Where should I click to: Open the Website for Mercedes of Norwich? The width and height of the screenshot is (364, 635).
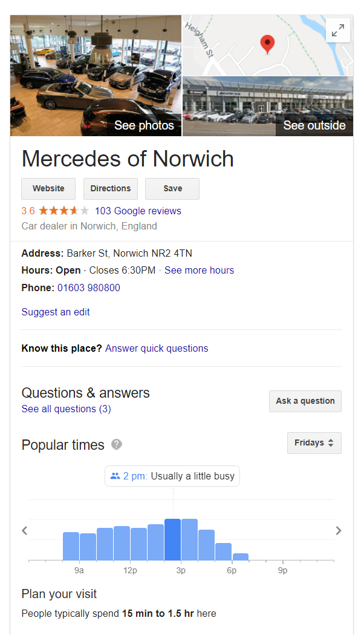[x=48, y=188]
